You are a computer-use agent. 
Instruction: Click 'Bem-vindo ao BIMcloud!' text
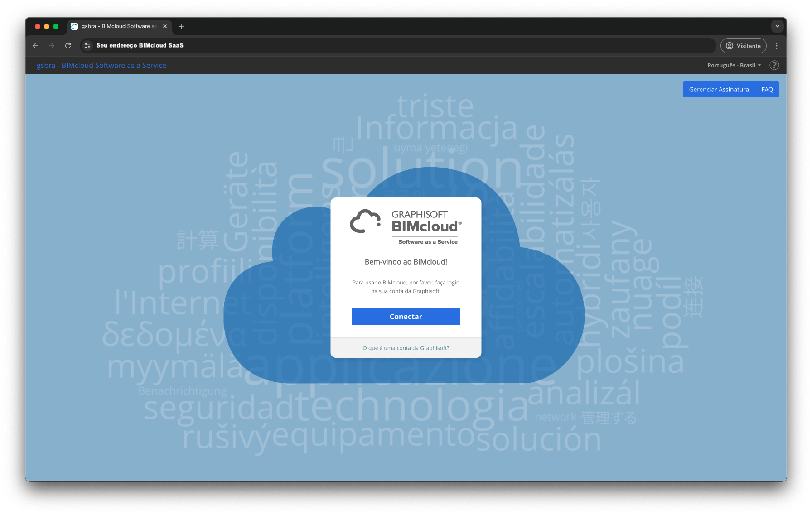click(x=406, y=262)
